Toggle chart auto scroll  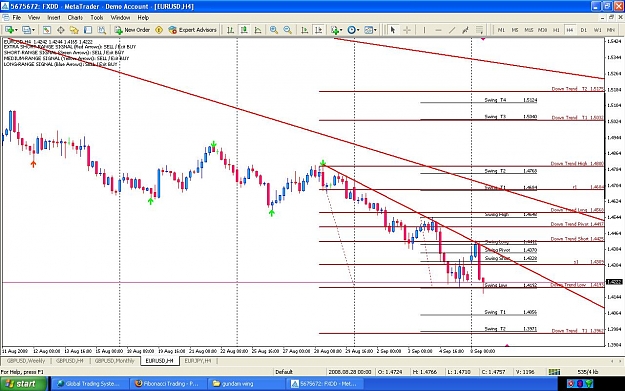coord(305,30)
